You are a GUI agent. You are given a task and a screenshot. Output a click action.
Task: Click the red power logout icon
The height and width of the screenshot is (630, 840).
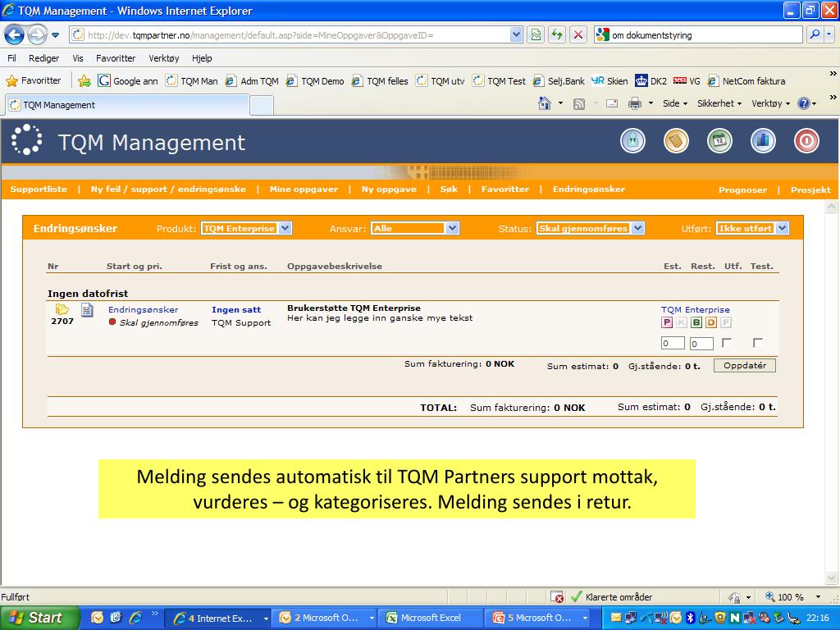point(806,141)
